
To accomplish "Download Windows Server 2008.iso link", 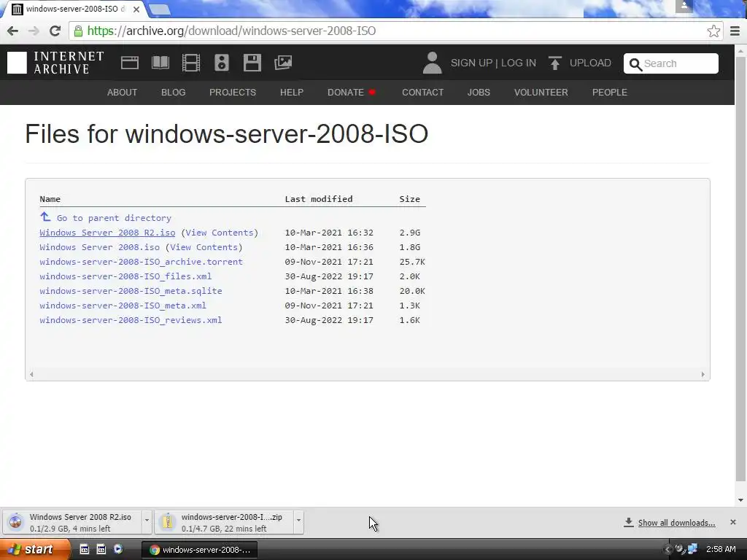I will click(99, 247).
